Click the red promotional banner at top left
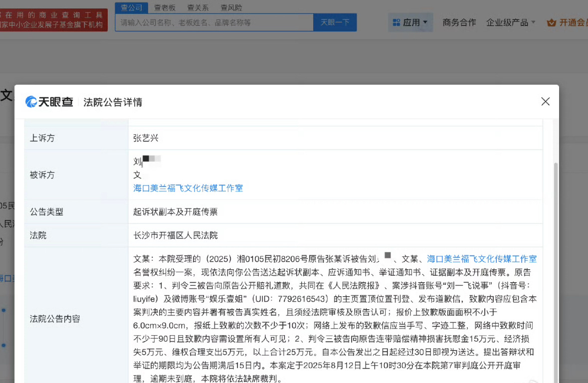 click(53, 20)
